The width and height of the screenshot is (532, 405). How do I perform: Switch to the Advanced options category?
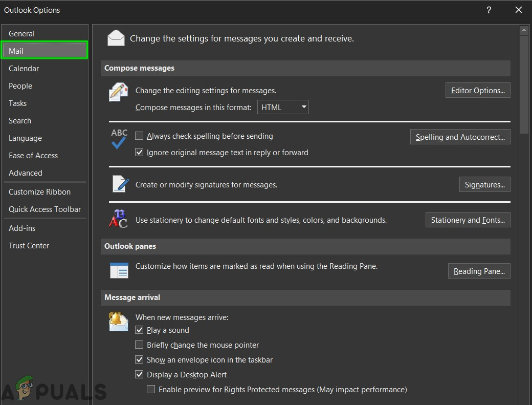[26, 173]
